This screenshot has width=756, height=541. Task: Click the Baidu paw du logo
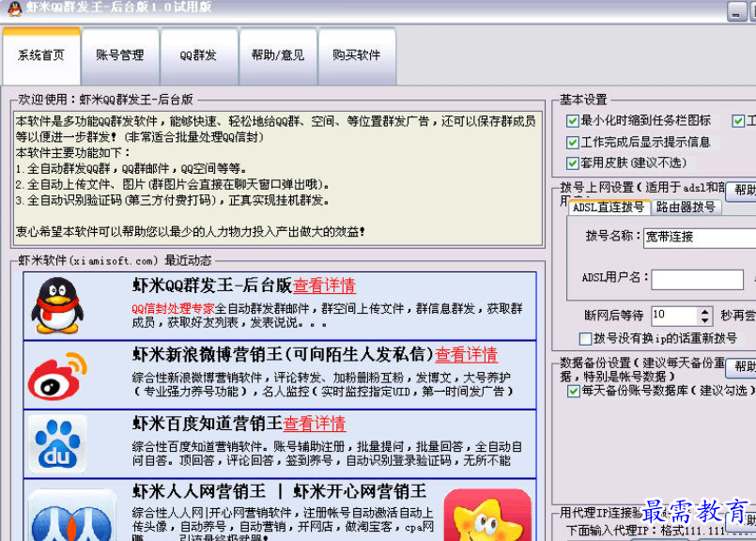point(58,443)
